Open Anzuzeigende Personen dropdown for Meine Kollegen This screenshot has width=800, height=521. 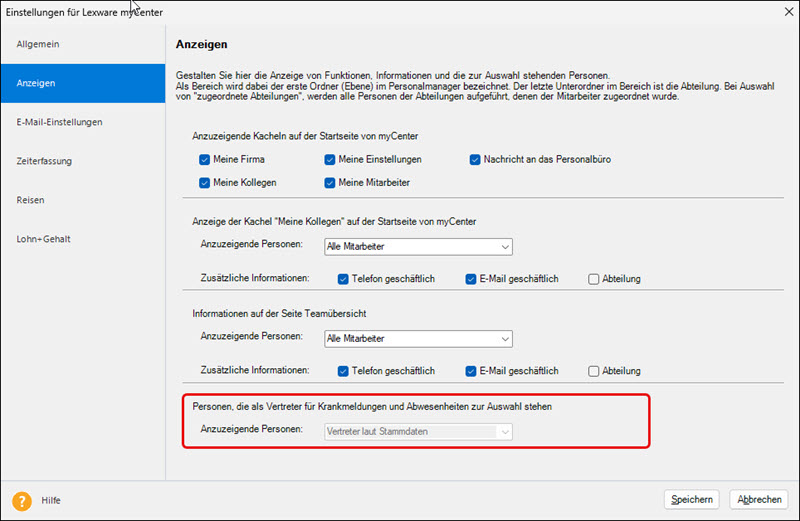point(418,247)
